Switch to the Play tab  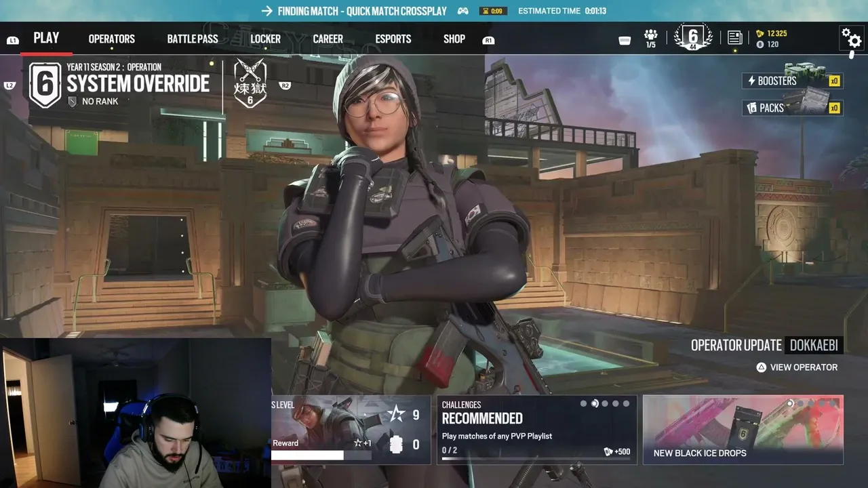tap(46, 38)
